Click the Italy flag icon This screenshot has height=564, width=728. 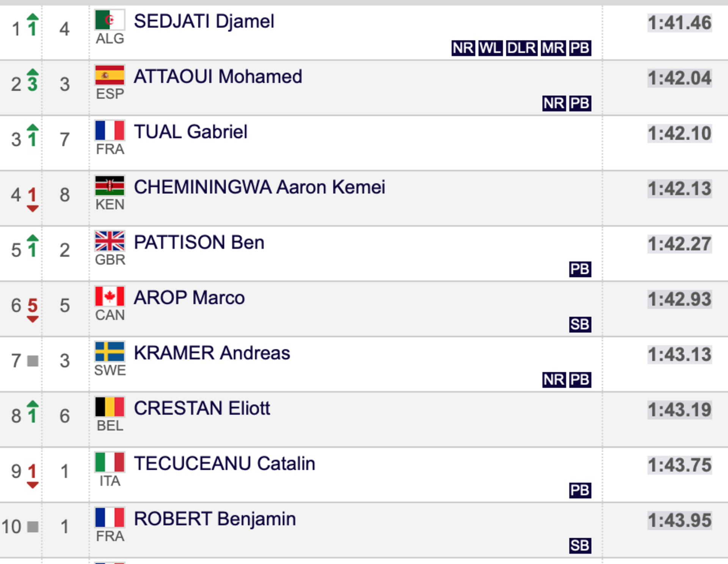tap(110, 462)
